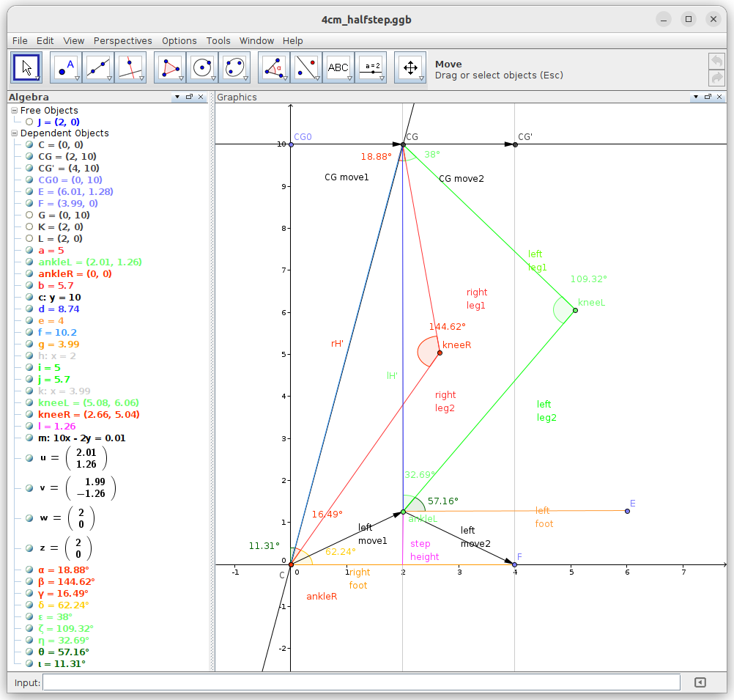Select the CG' point in graphics view
Viewport: 734px width, 700px height.
pyautogui.click(x=516, y=144)
